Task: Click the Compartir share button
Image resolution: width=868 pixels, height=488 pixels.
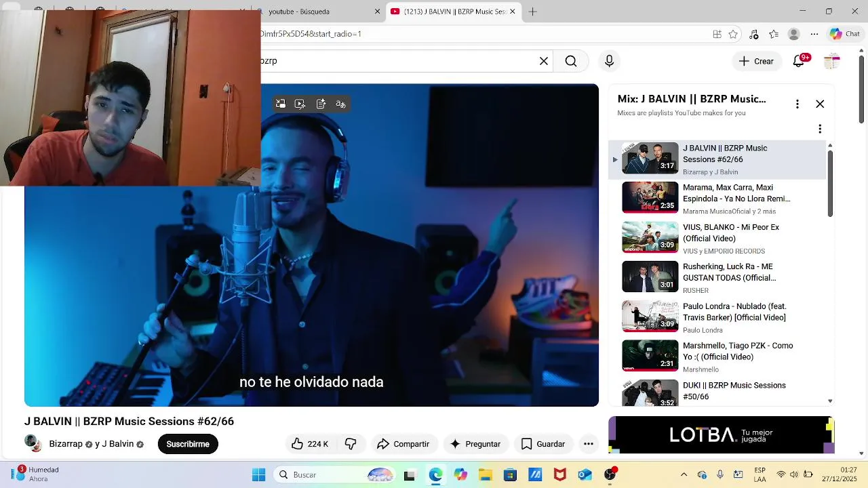Action: pos(403,444)
